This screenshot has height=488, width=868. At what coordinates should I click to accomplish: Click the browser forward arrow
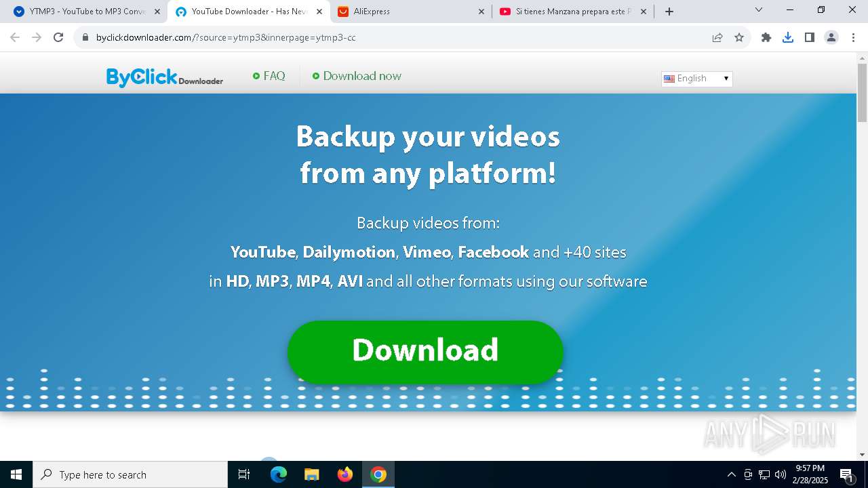point(37,38)
